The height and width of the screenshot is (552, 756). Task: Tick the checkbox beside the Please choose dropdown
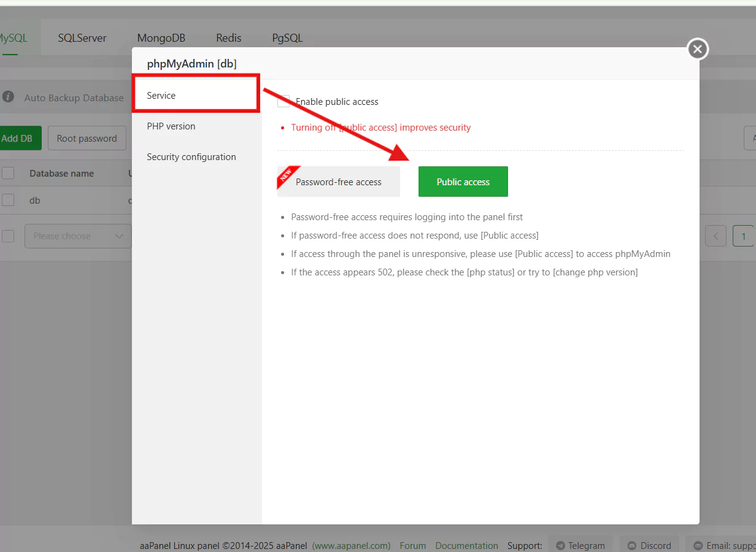8,236
